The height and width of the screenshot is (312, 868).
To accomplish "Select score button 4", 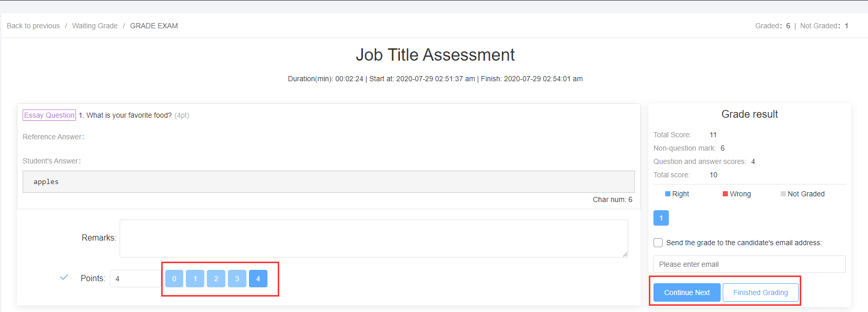I will 258,279.
